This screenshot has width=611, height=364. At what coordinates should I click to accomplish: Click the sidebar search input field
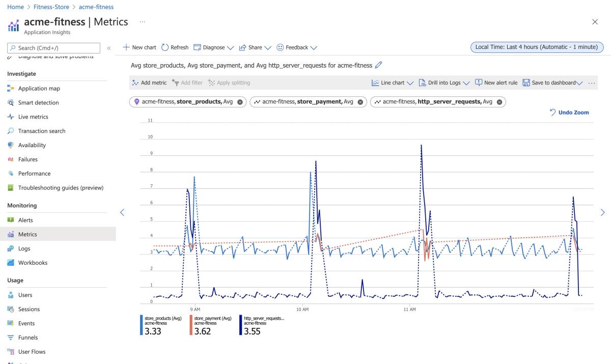tap(53, 48)
